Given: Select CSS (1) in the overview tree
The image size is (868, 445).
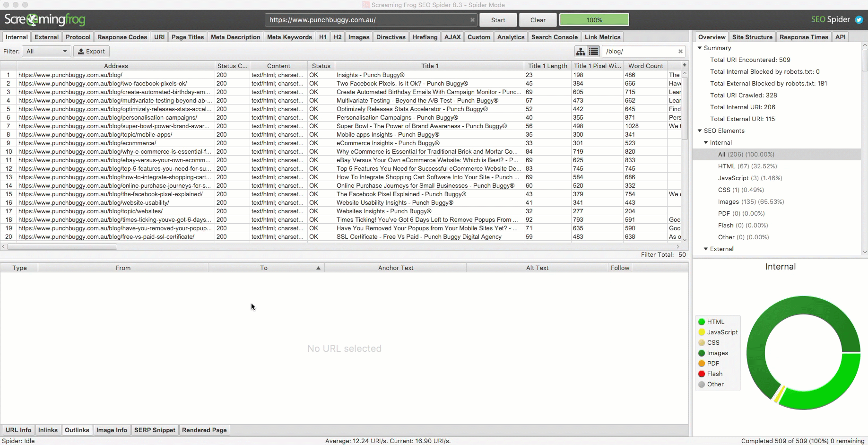Looking at the screenshot, I should click(x=741, y=190).
